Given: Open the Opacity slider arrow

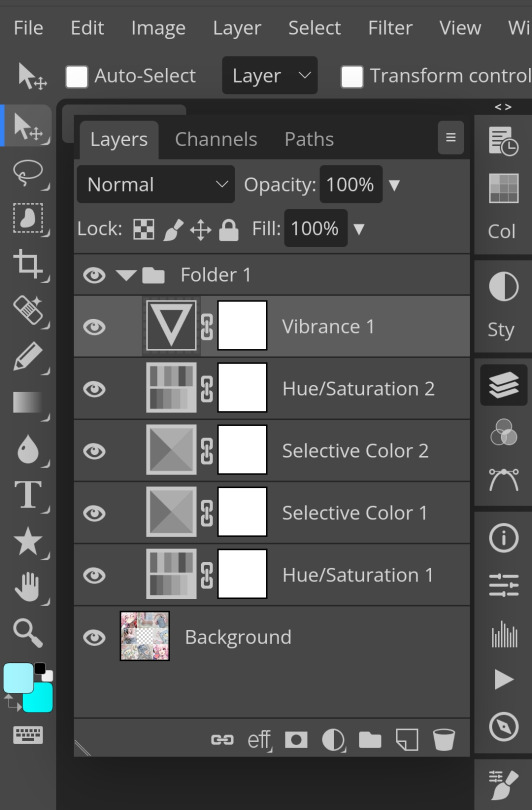Looking at the screenshot, I should point(395,185).
